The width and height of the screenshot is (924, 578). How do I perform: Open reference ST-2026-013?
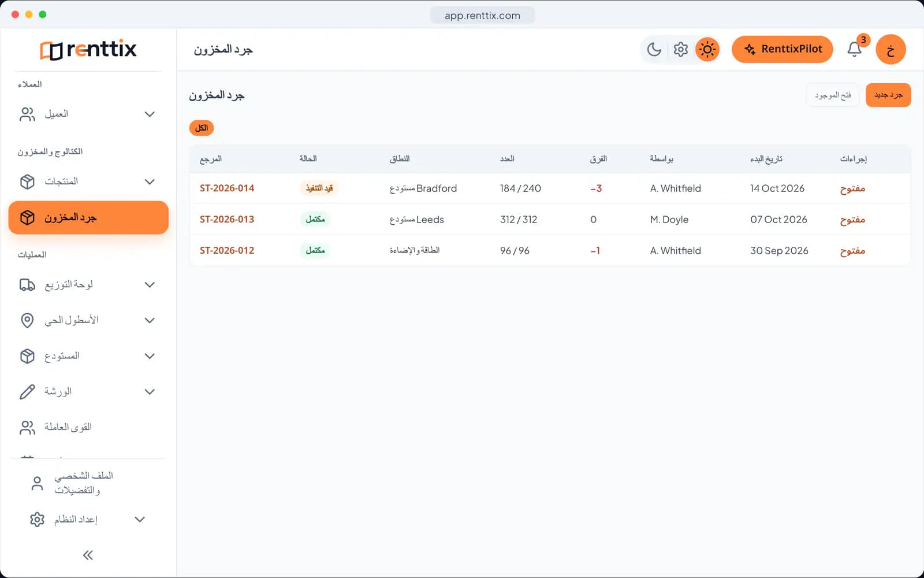click(x=227, y=220)
